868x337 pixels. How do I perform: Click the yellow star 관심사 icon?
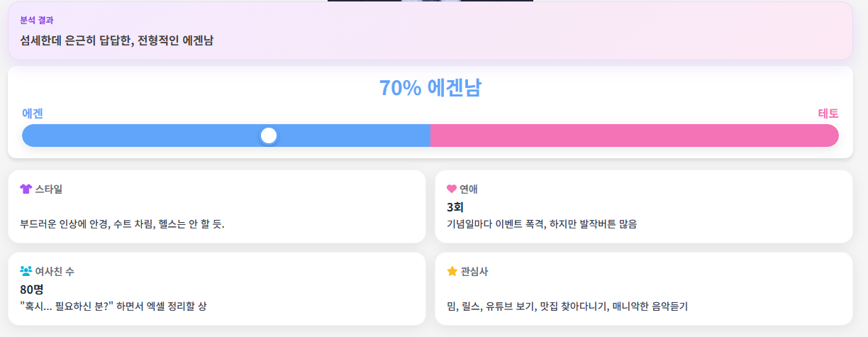pos(452,271)
